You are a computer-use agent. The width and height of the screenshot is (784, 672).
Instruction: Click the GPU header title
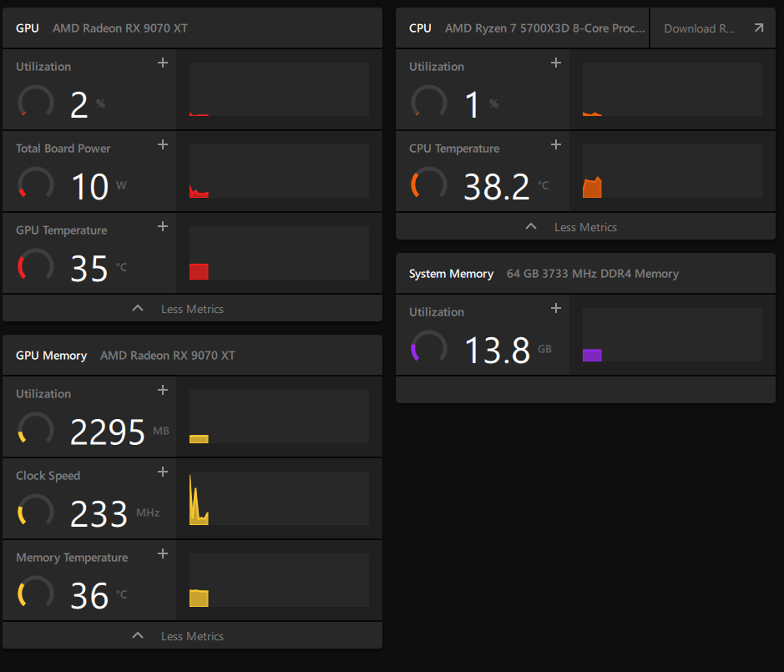(x=28, y=28)
